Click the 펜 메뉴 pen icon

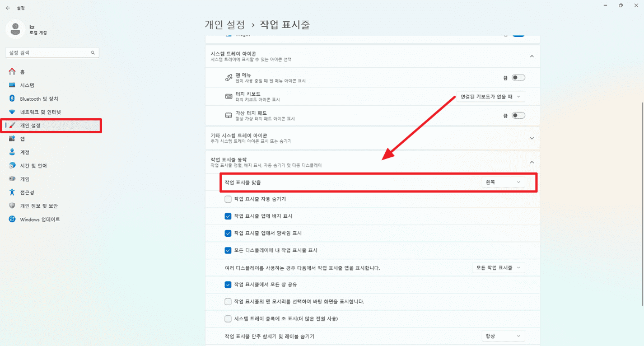[229, 78]
